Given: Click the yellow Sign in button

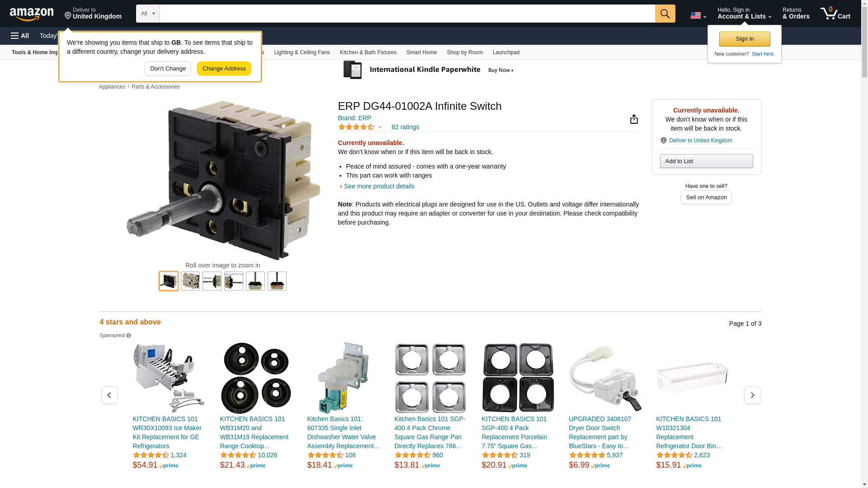Looking at the screenshot, I should pyautogui.click(x=745, y=39).
